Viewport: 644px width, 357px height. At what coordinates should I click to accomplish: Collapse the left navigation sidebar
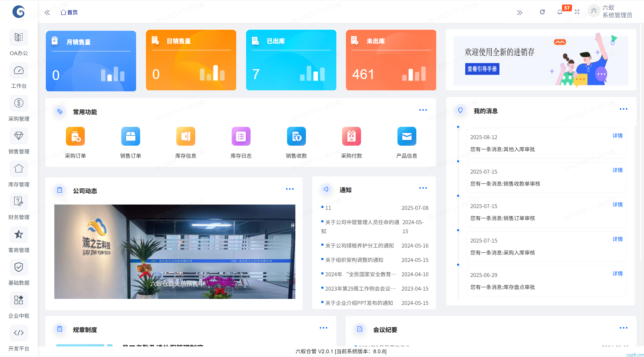click(47, 12)
